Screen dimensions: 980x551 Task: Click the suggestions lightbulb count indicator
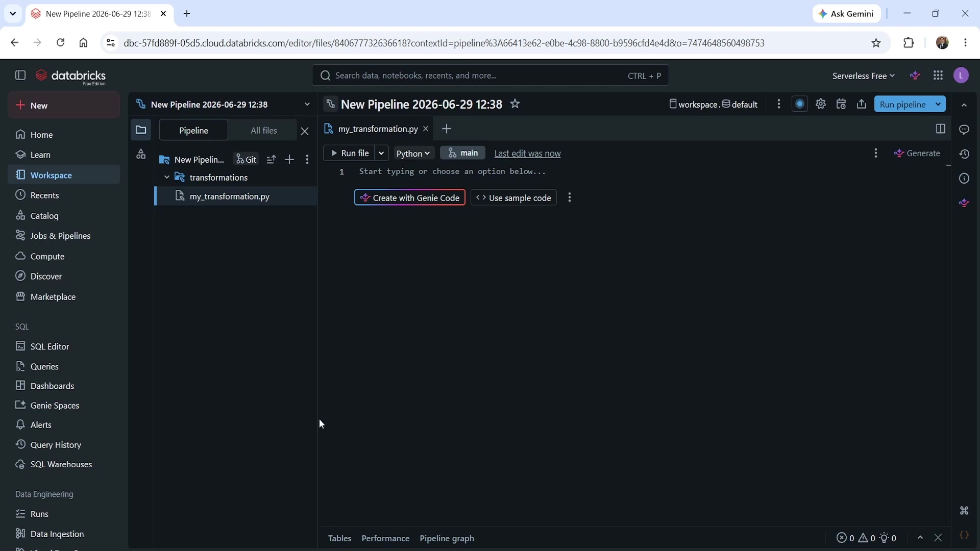[x=888, y=538]
